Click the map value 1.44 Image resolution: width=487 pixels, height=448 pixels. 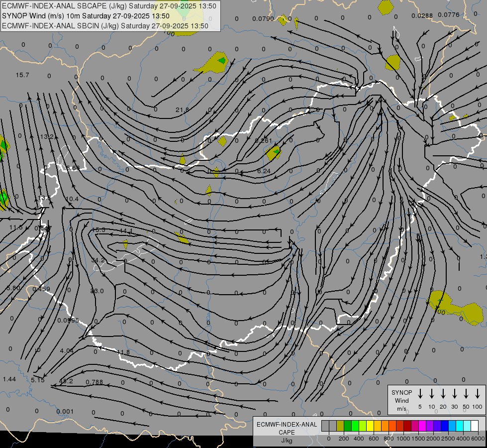9,379
